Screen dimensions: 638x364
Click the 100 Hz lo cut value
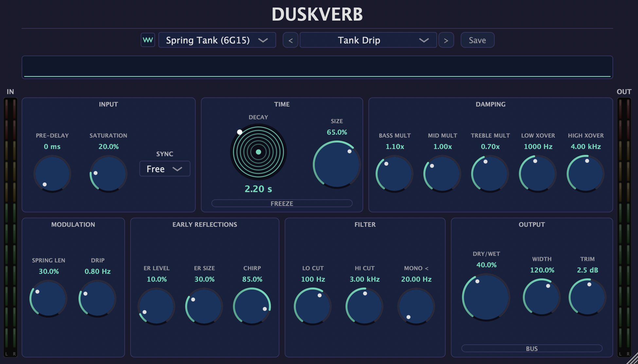(x=313, y=279)
